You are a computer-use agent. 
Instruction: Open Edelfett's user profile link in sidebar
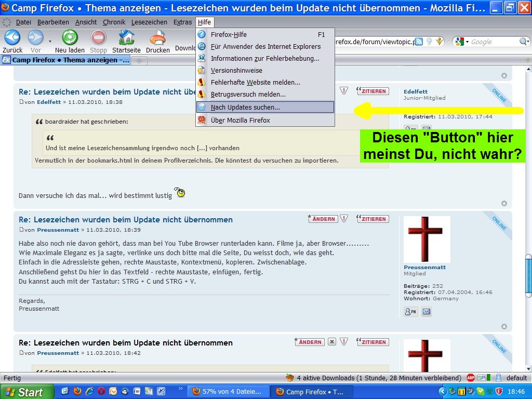coord(416,91)
